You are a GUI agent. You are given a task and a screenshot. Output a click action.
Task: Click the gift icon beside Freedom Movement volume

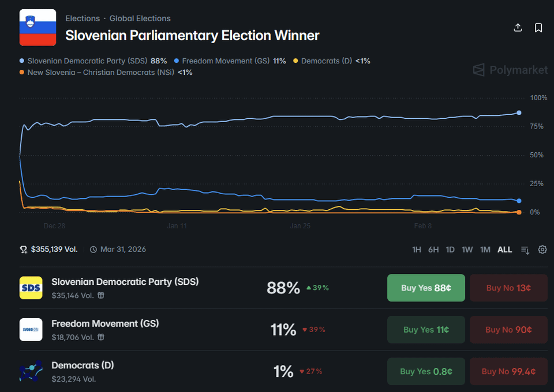pos(101,337)
